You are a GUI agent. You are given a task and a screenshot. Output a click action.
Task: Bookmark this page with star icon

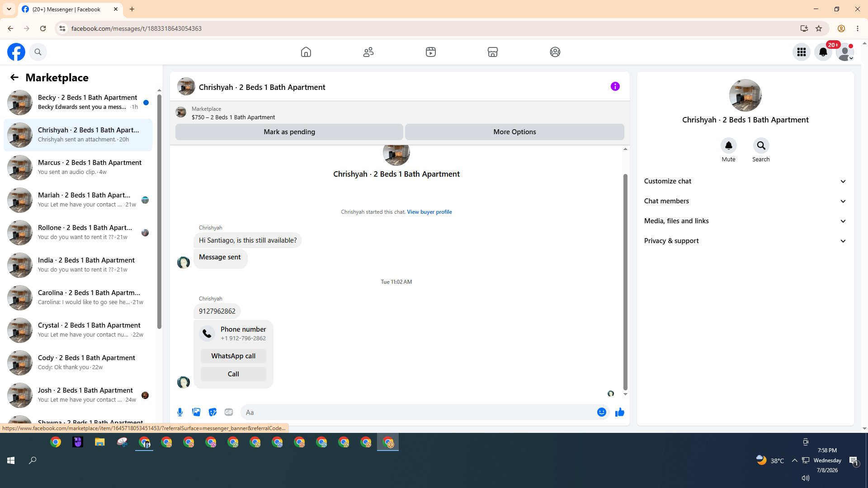click(x=819, y=28)
